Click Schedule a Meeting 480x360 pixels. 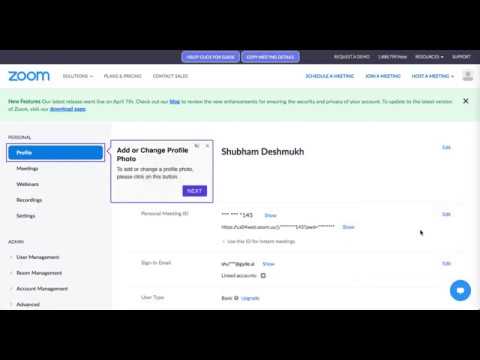[330, 76]
